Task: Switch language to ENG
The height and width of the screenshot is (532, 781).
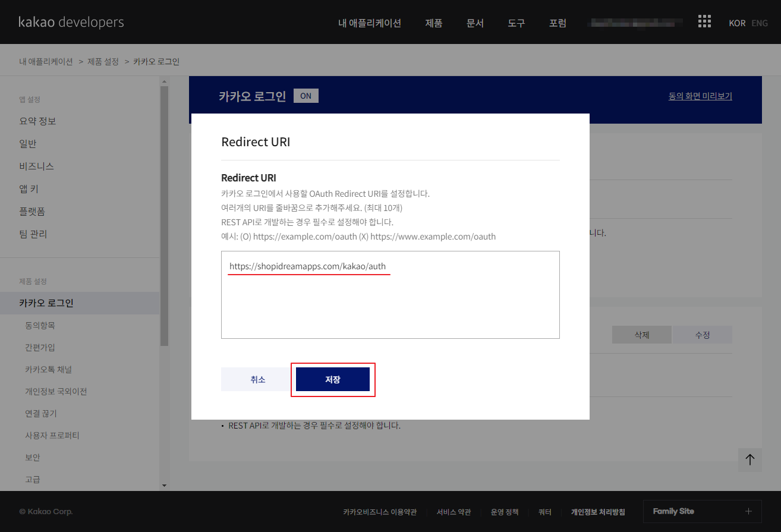Action: (x=760, y=23)
